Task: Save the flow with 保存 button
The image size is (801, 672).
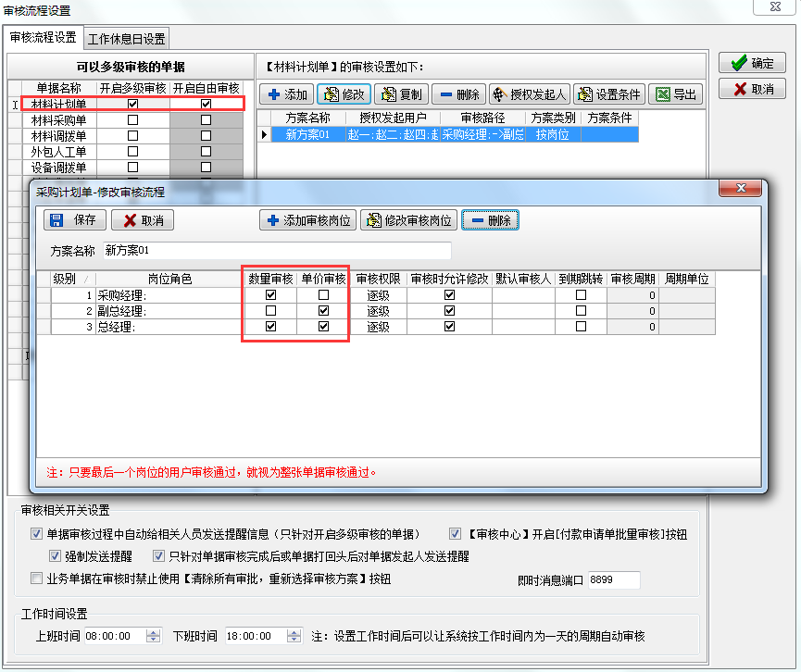Action: point(74,220)
